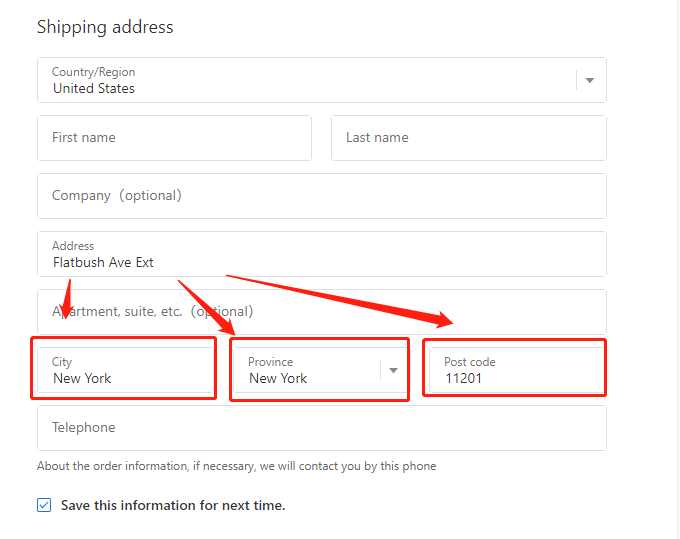Toggle Save this information checkbox

44,505
